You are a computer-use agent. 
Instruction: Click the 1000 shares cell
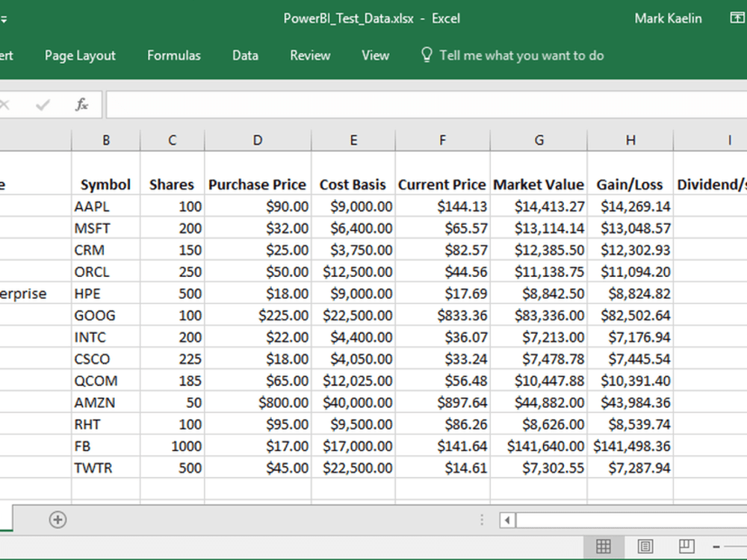coord(172,447)
